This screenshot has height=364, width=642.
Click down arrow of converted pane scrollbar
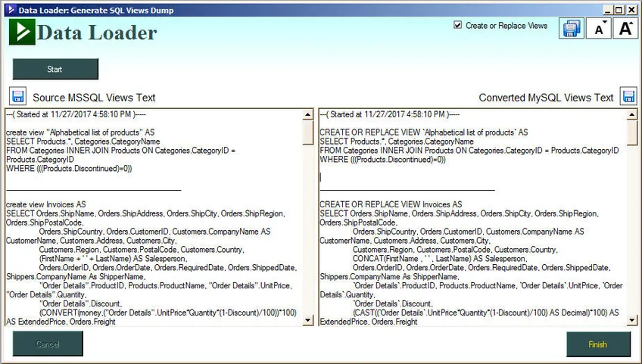point(631,320)
